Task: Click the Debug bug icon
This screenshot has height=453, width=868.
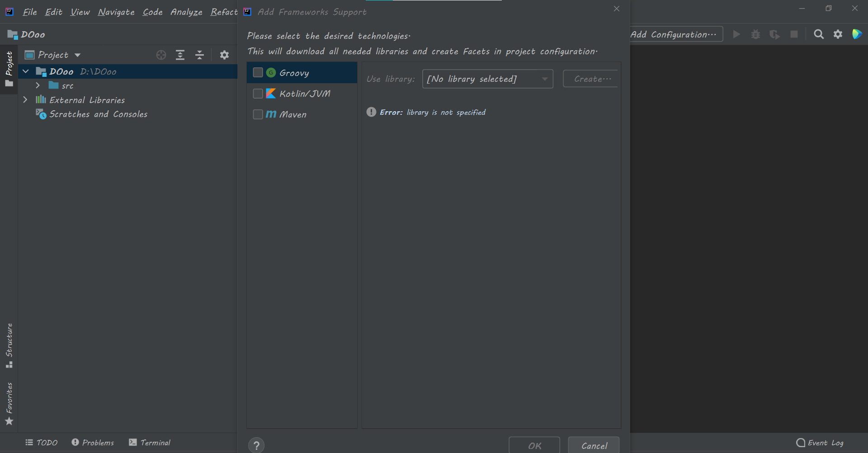Action: pyautogui.click(x=755, y=34)
